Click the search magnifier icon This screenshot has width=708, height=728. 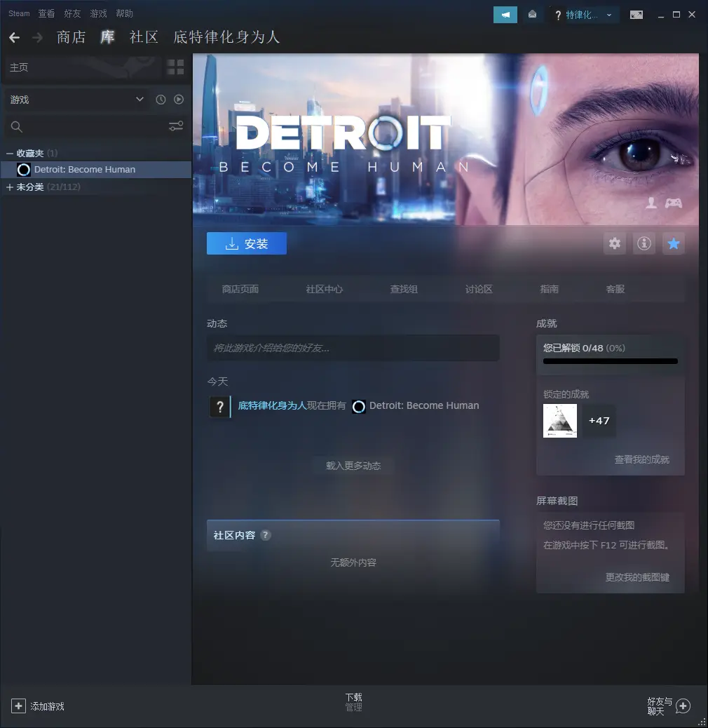click(x=17, y=126)
